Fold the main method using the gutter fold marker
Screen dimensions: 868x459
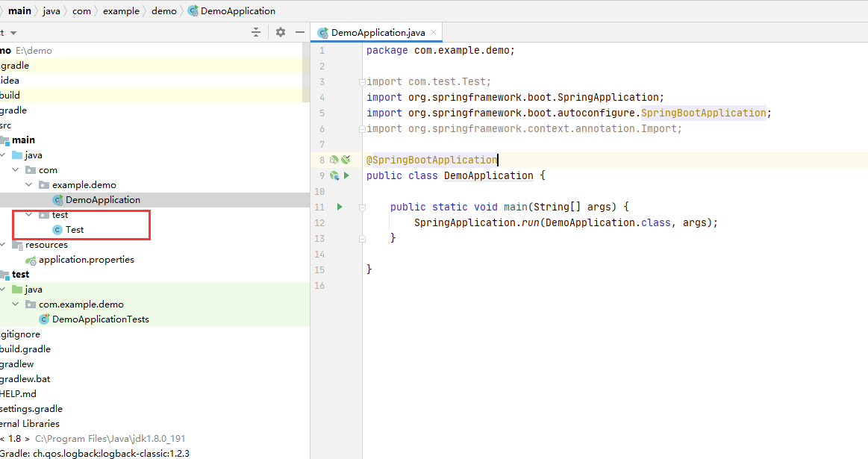click(361, 207)
